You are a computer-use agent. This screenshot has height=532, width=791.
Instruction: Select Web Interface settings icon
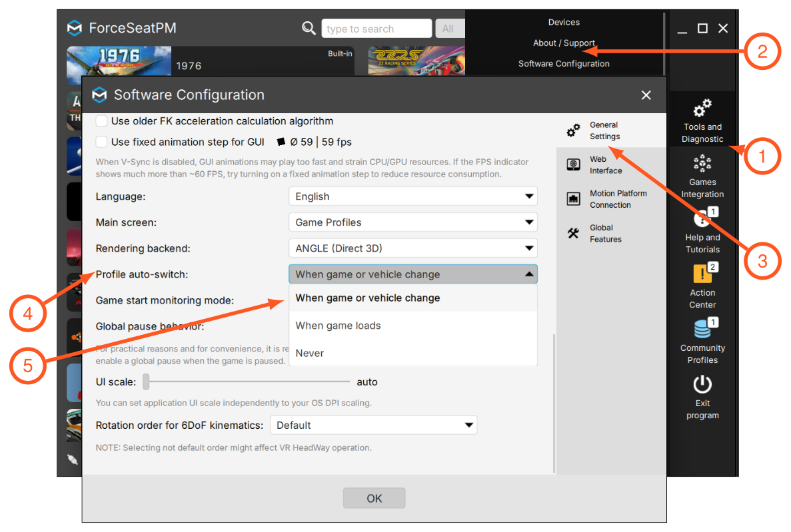click(574, 165)
